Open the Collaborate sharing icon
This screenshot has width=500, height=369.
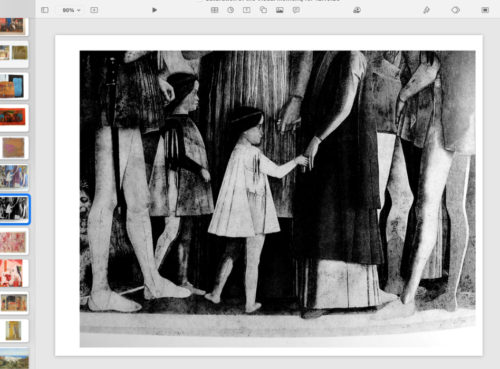[x=357, y=10]
